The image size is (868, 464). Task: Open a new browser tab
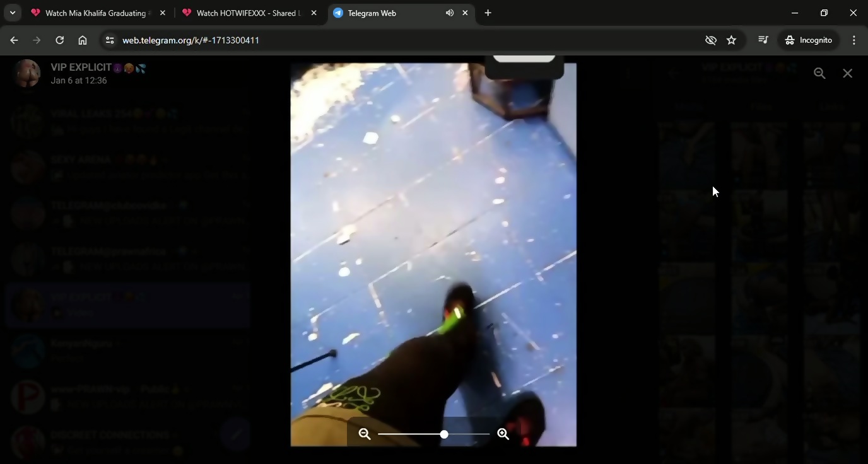[488, 13]
